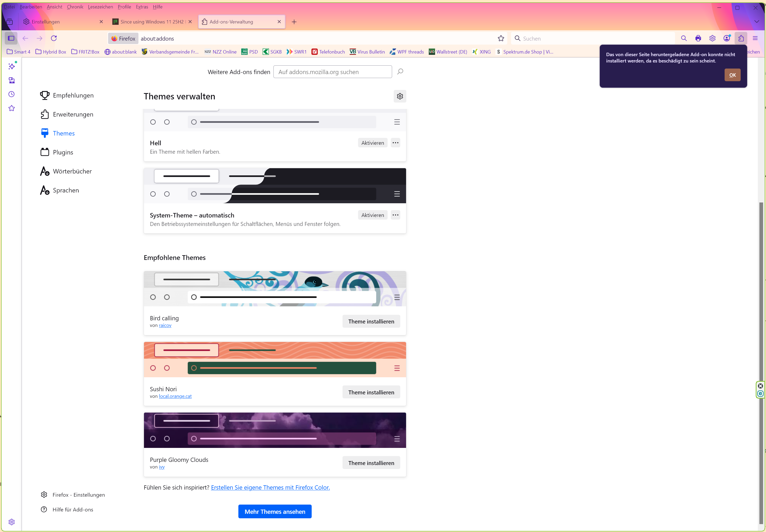Open the extensions puzzle icon
This screenshot has width=766, height=532.
pyautogui.click(x=741, y=38)
